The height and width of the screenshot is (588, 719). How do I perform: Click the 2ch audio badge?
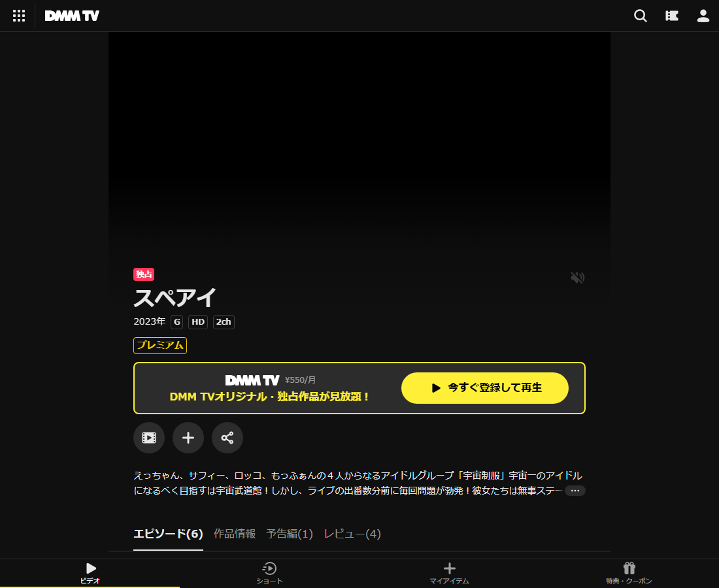pyautogui.click(x=224, y=321)
